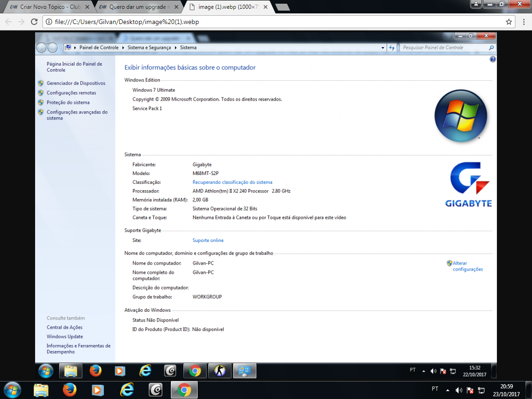
Task: Open Gerenciador de Dispositivos link
Action: (76, 83)
